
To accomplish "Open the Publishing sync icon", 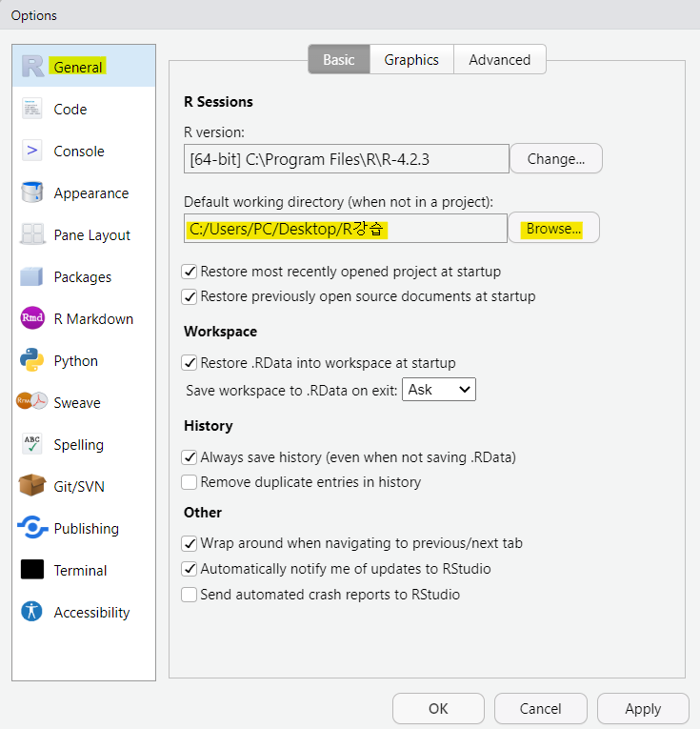I will tap(32, 527).
